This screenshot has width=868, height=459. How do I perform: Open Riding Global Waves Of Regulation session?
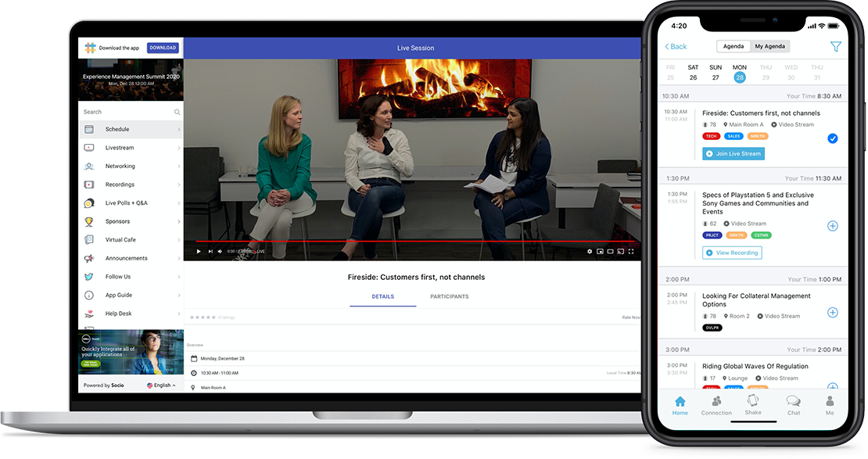coord(755,367)
